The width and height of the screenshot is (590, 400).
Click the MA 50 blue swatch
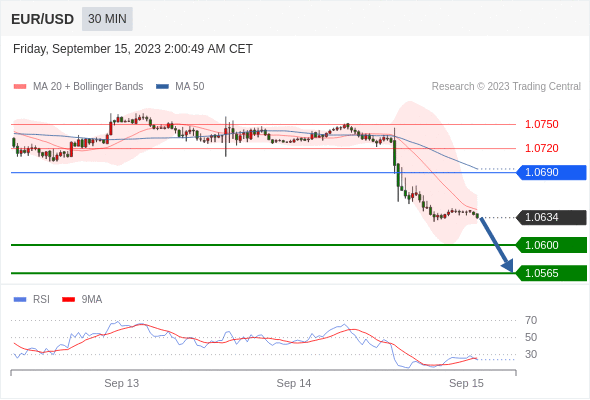tap(162, 87)
